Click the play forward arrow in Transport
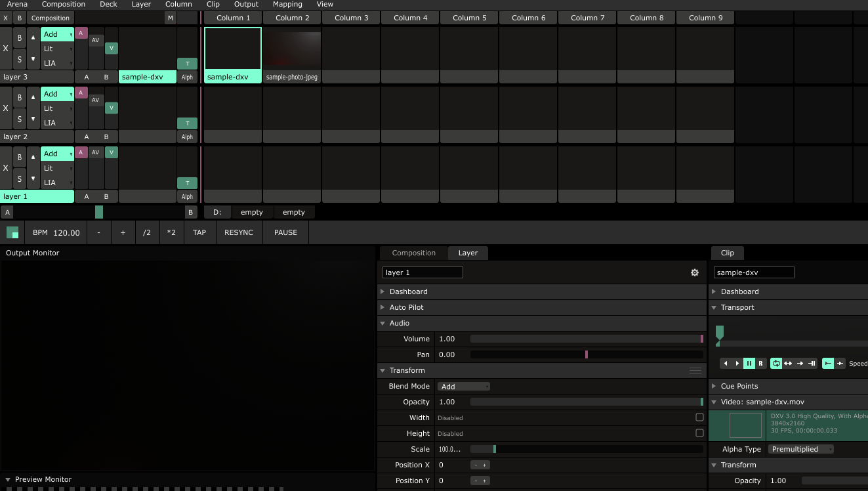This screenshot has width=868, height=491. (x=737, y=363)
